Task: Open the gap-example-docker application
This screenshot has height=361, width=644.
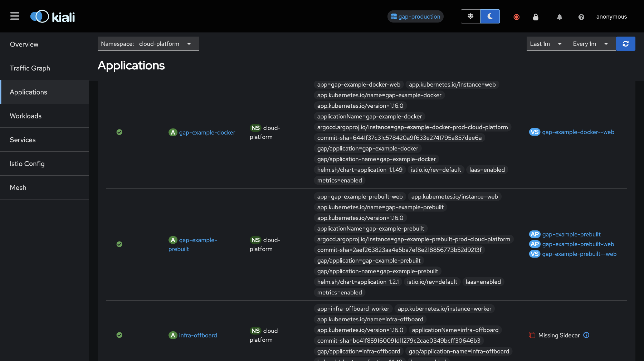Action: (x=207, y=132)
